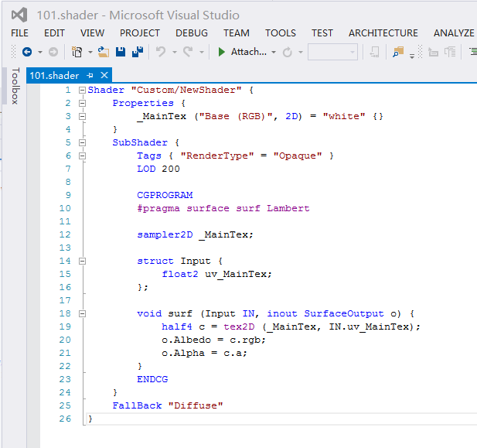477x448 pixels.
Task: Pin the 101.shader tab
Action: coord(90,75)
